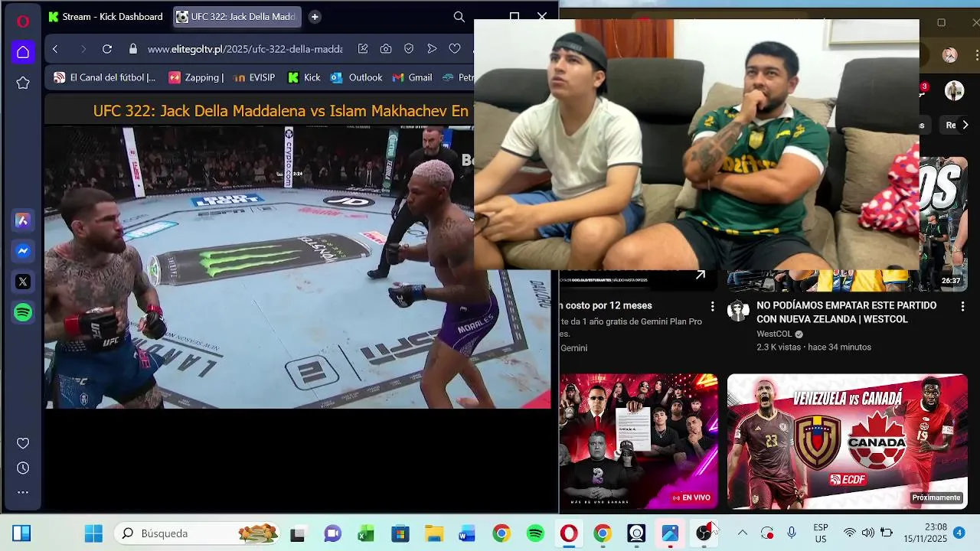Search tabs with magnifier icon
This screenshot has width=980, height=551.
click(x=459, y=17)
